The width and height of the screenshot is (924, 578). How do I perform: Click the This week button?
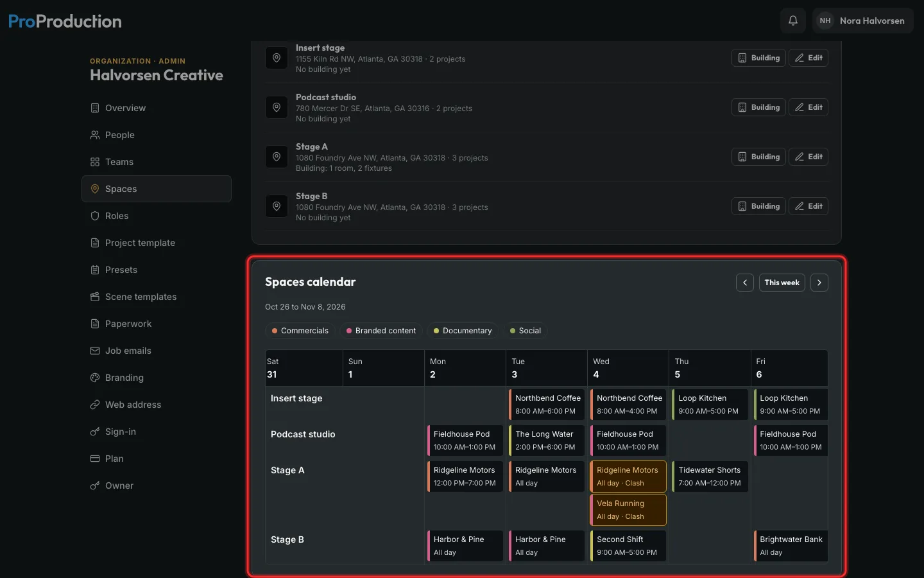782,283
